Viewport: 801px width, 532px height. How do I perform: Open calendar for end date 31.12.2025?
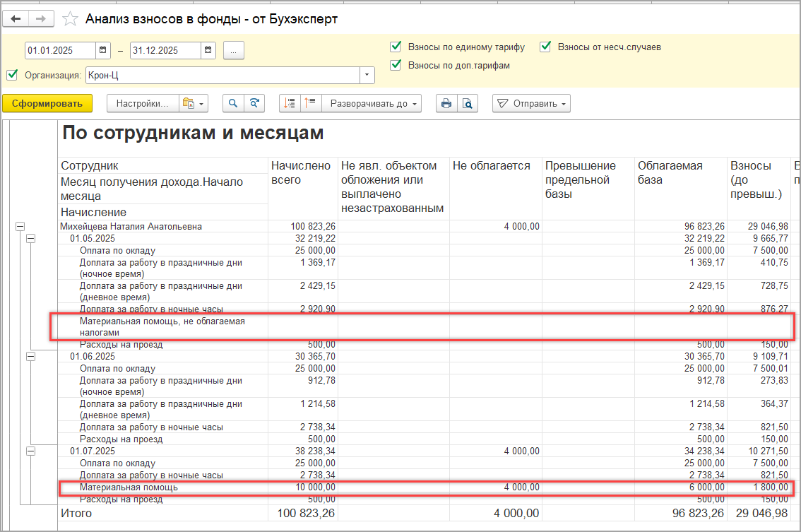(x=208, y=50)
